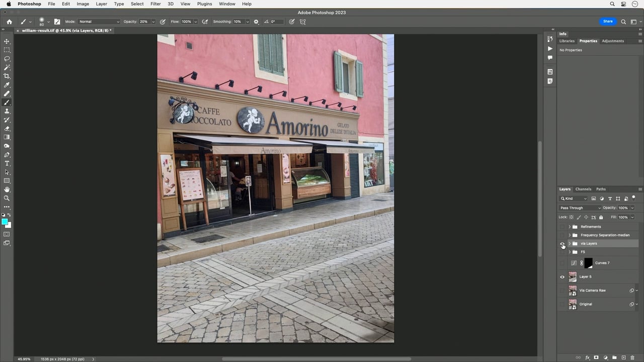The width and height of the screenshot is (644, 362).
Task: Create new fill or adjustment layer
Action: click(605, 357)
